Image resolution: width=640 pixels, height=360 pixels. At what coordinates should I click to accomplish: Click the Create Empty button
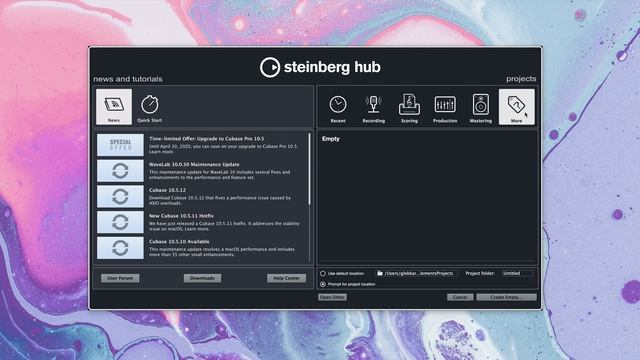coord(506,297)
